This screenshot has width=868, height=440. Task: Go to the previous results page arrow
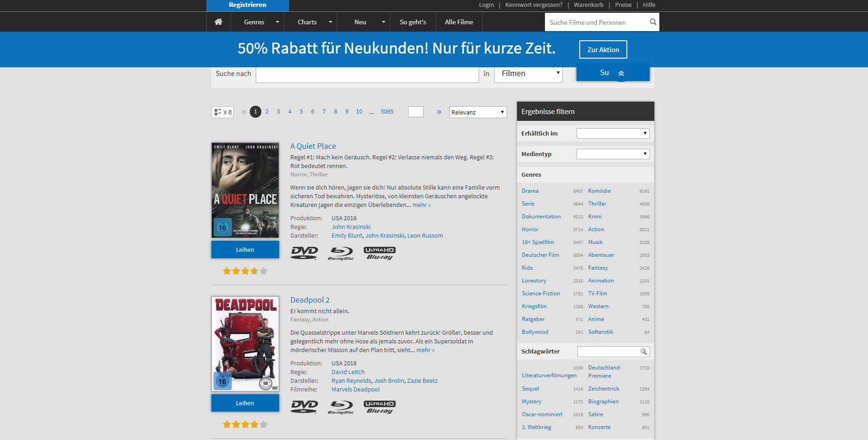click(x=244, y=112)
